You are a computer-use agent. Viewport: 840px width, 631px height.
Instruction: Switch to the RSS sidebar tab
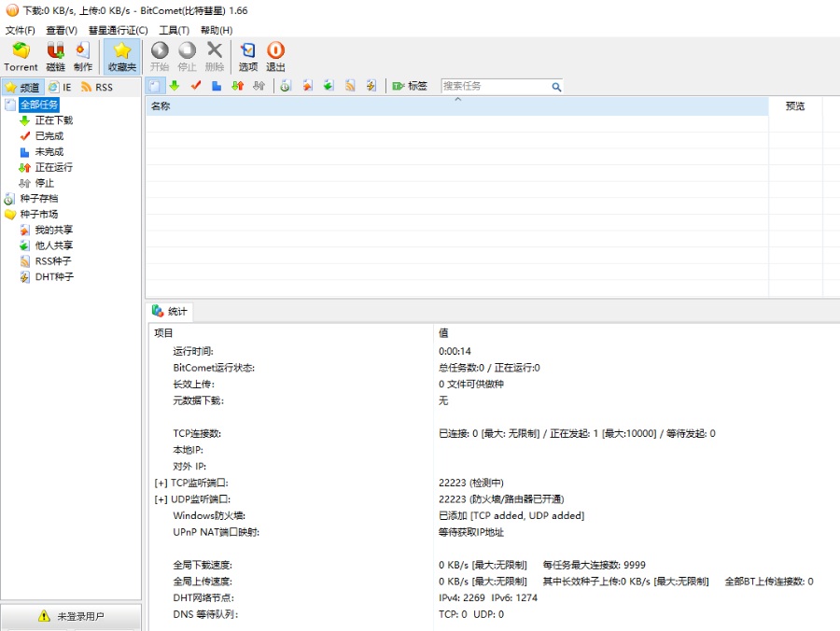(97, 87)
